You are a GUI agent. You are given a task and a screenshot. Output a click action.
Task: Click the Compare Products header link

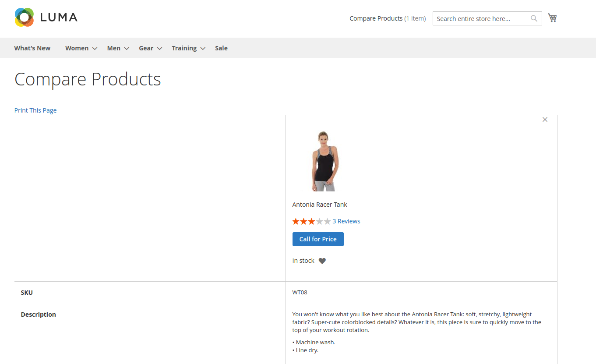[x=376, y=18]
